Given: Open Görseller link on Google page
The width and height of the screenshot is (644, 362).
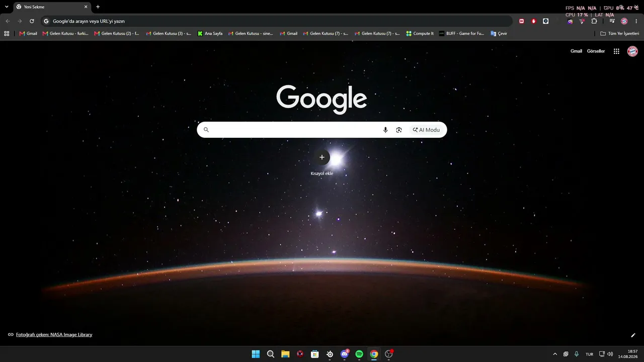Looking at the screenshot, I should tap(596, 51).
